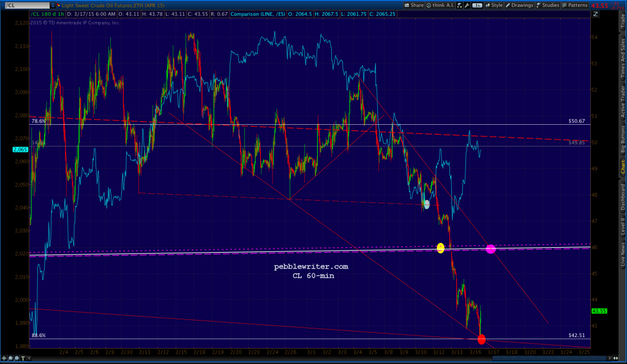This screenshot has height=364, width=627.
Task: Open the Live News sidebar tab
Action: click(x=623, y=254)
